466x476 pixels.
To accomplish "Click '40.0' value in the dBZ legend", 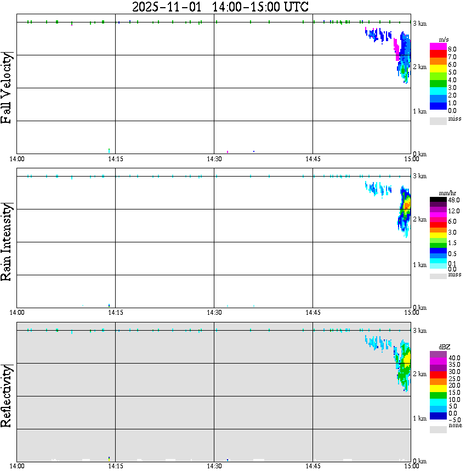I will [x=454, y=358].
